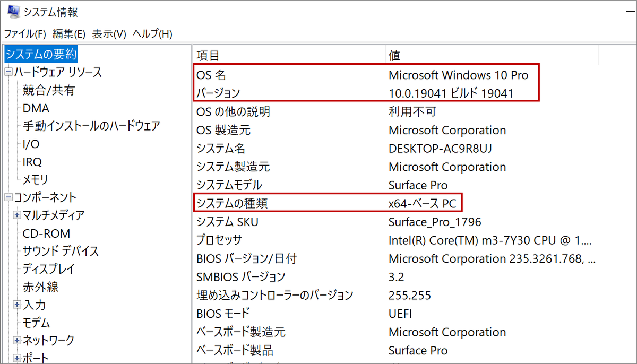Select メモリ in the tree

36,179
